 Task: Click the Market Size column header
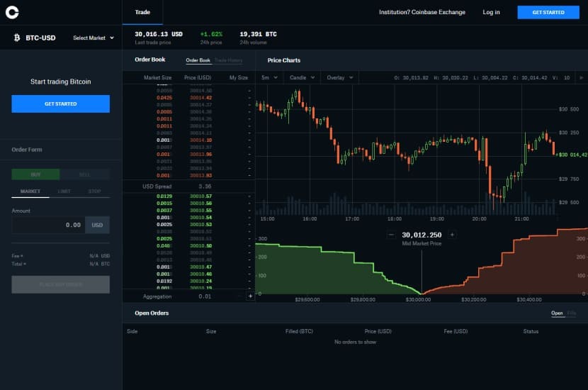tap(157, 78)
